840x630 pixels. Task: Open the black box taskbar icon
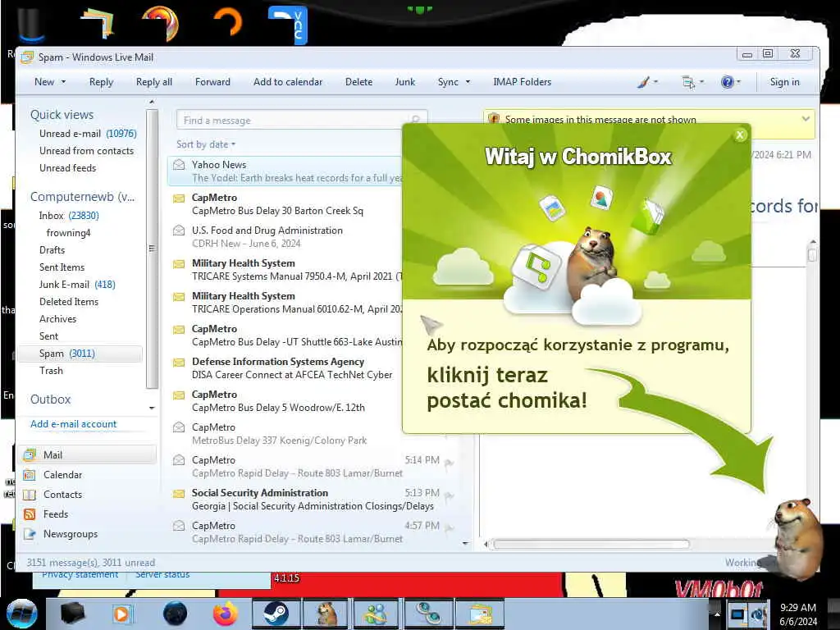click(x=73, y=614)
